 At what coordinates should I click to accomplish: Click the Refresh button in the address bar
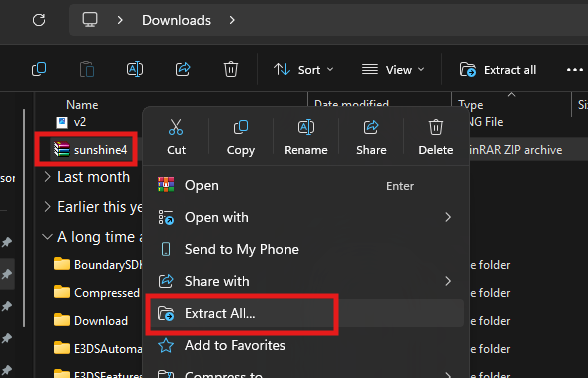pos(39,20)
